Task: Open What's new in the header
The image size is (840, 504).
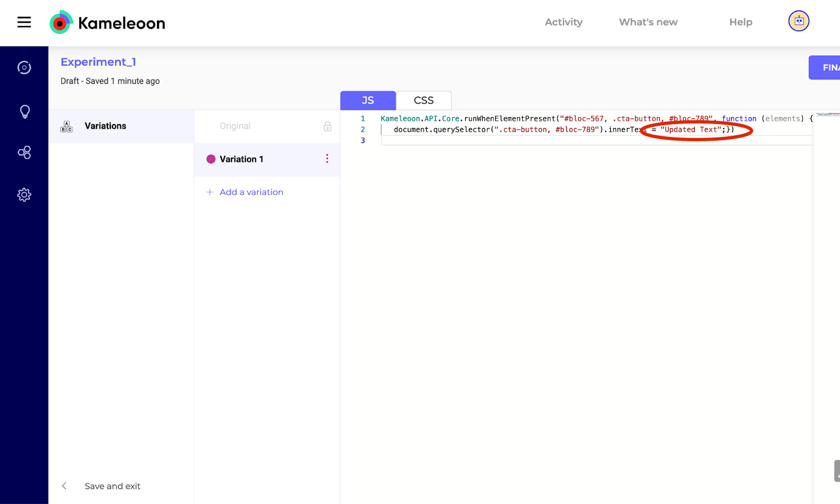Action: [x=648, y=22]
